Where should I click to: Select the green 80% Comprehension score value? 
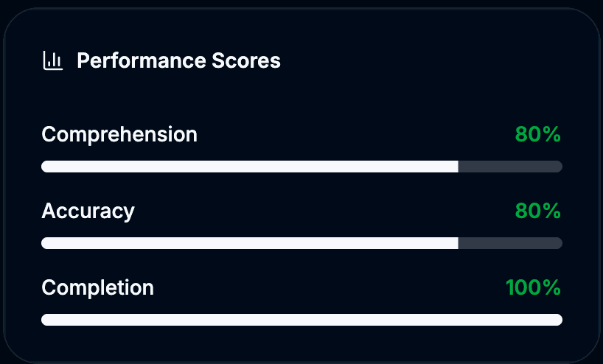coord(538,135)
